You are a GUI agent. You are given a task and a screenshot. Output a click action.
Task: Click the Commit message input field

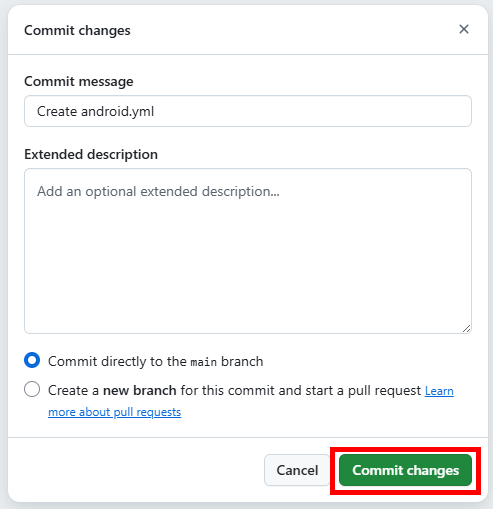pyautogui.click(x=248, y=111)
